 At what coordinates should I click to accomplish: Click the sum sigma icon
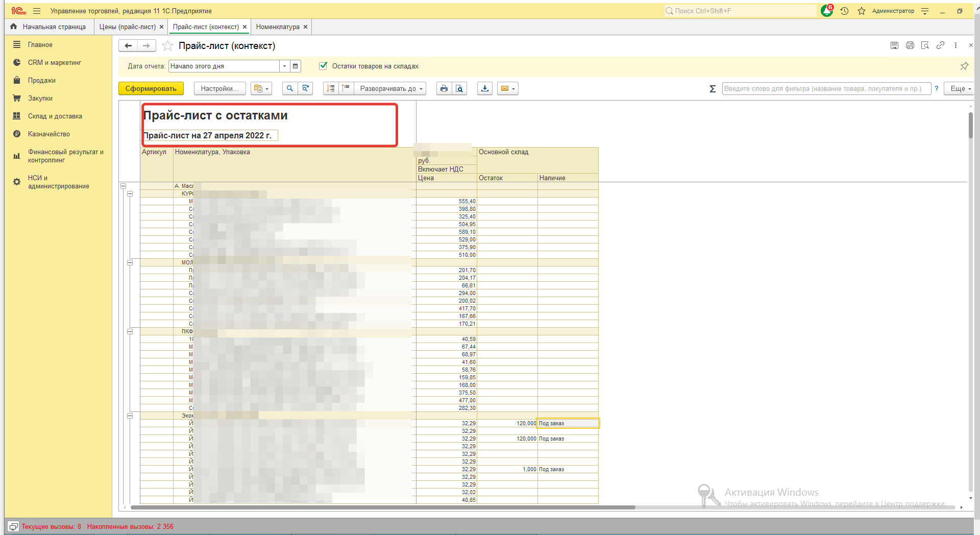[713, 89]
